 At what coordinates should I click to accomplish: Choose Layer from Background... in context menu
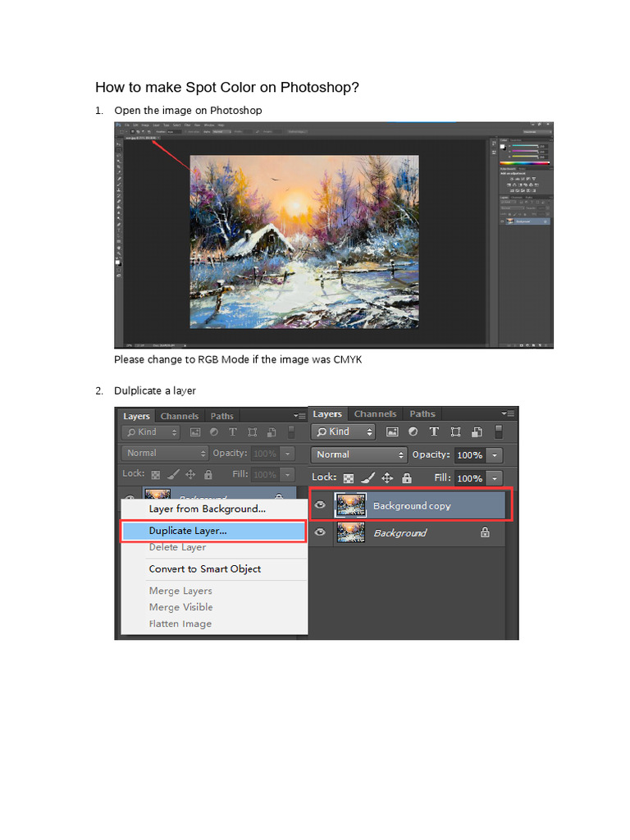pos(207,509)
